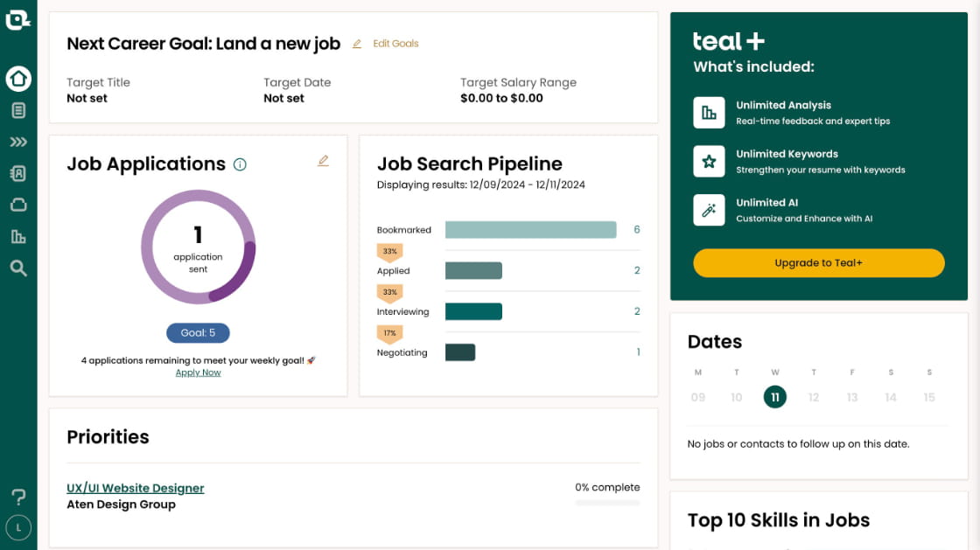Click the Bookmarked bar in pipeline chart
Image resolution: width=980 pixels, height=550 pixels.
pos(530,230)
